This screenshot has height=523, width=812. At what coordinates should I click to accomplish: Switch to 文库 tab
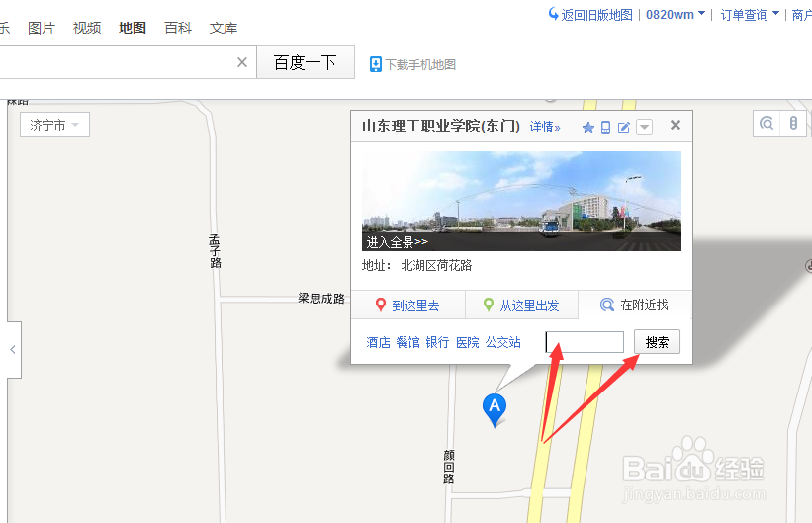click(224, 28)
